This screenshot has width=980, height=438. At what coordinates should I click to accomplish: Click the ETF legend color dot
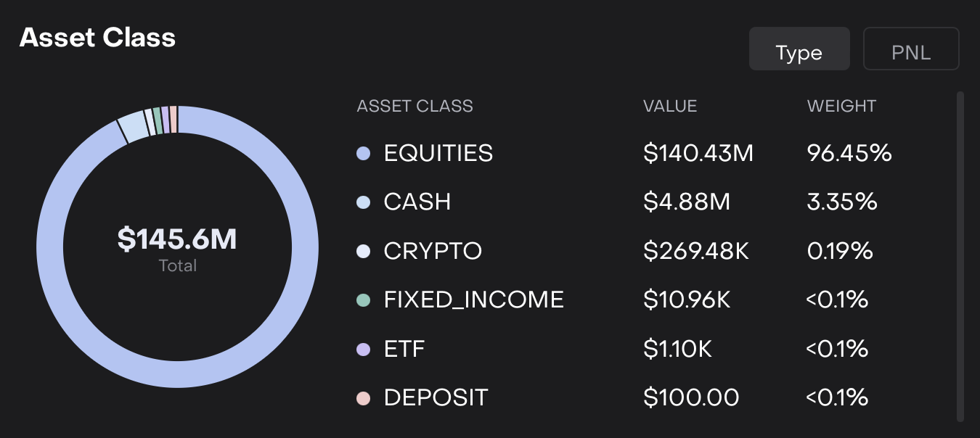point(364,350)
